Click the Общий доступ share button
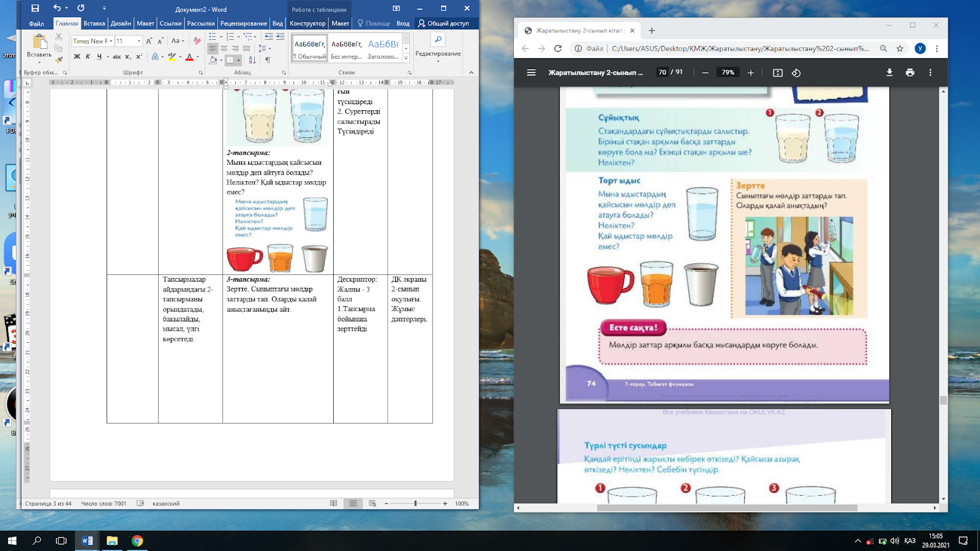Viewport: 980px width, 551px height. coord(443,23)
